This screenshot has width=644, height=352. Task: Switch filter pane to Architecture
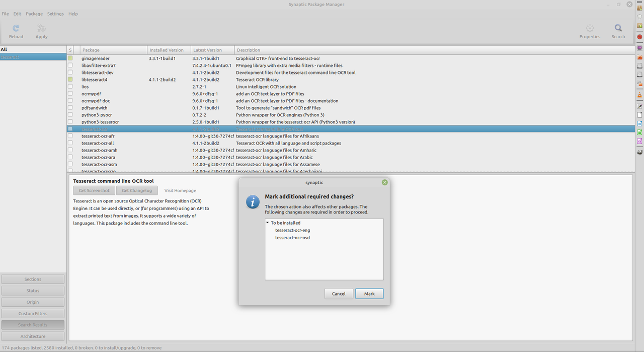point(33,336)
